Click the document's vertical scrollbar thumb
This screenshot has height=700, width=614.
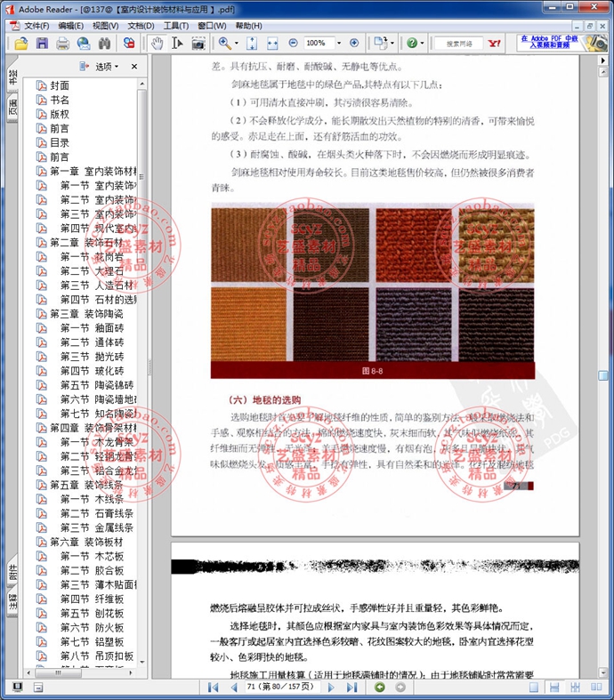[x=602, y=375]
